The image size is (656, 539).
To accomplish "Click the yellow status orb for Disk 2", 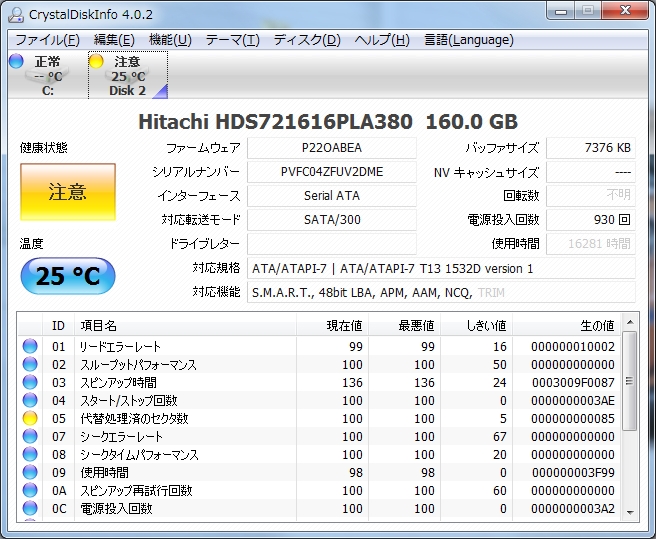I will click(96, 61).
